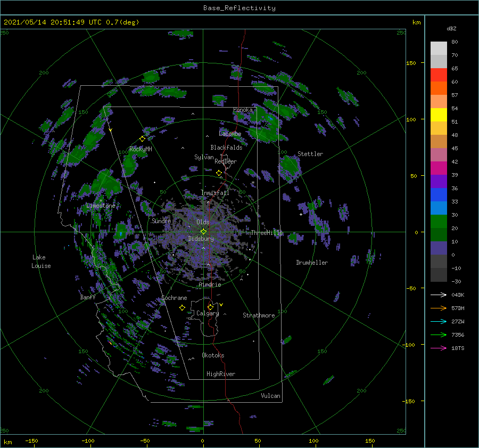
Task: Click the green 7356 arrow in legend
Action: pos(439,335)
